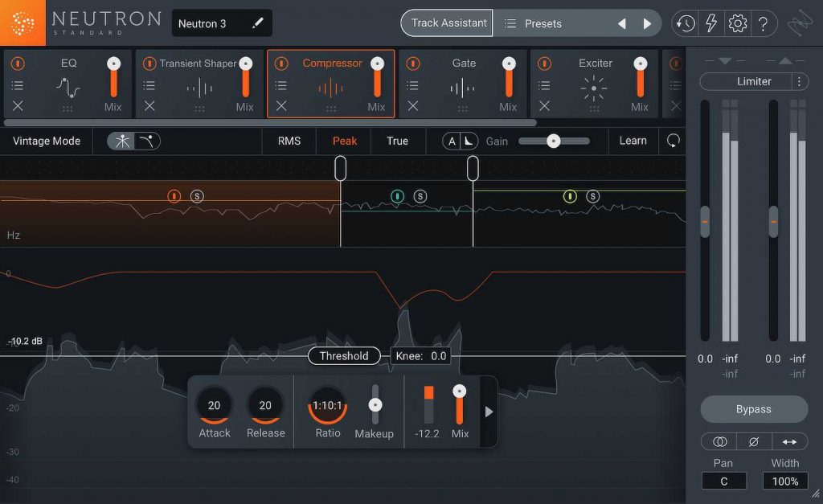Launch the Track Assistant

[446, 23]
